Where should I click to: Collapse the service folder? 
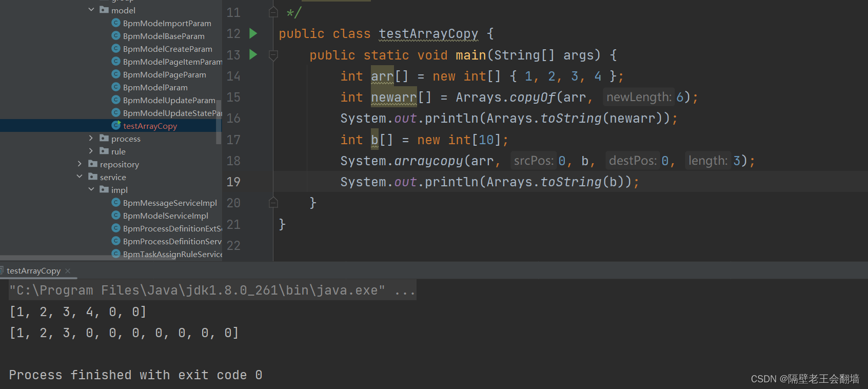pos(80,177)
